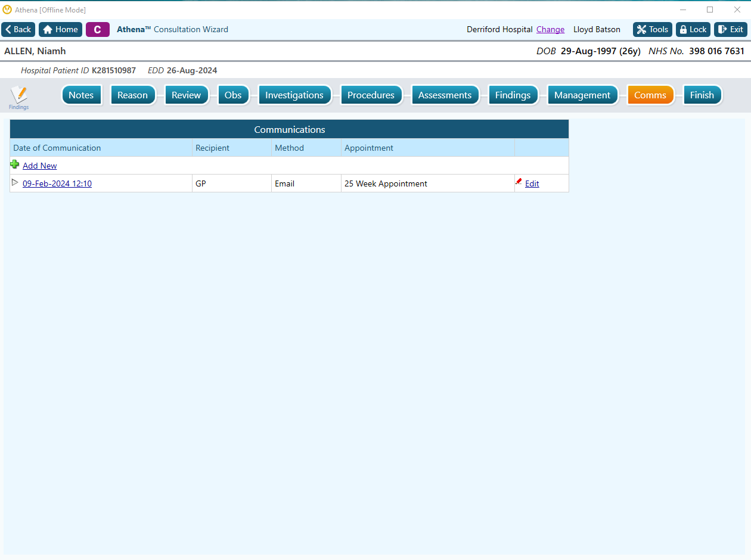Lock the Athena session
This screenshot has width=751, height=560.
(x=693, y=29)
